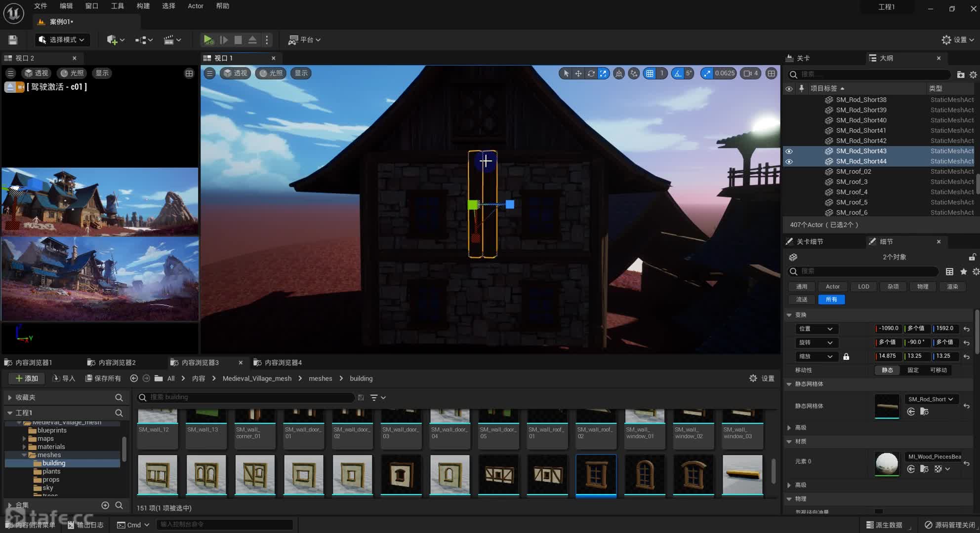This screenshot has width=980, height=533.
Task: Select SM_roof_02 in the outliner
Action: coord(853,172)
